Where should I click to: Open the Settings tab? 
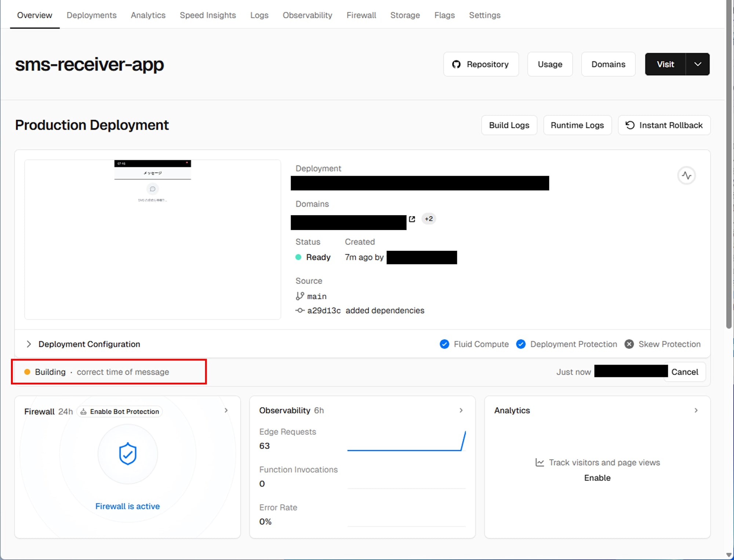point(484,15)
